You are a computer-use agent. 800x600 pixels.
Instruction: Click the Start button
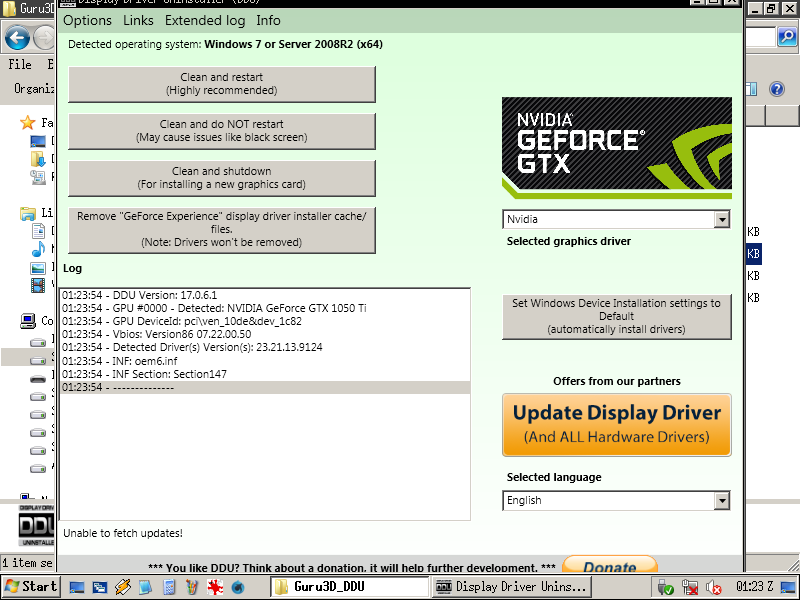pyautogui.click(x=31, y=587)
